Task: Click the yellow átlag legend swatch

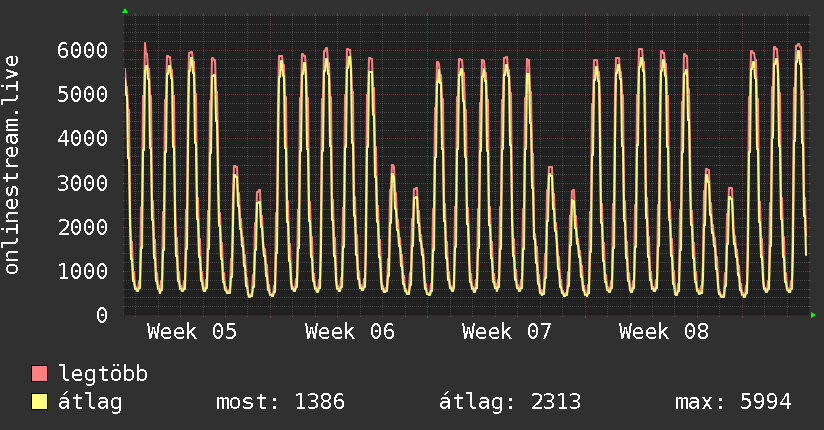Action: pos(40,403)
